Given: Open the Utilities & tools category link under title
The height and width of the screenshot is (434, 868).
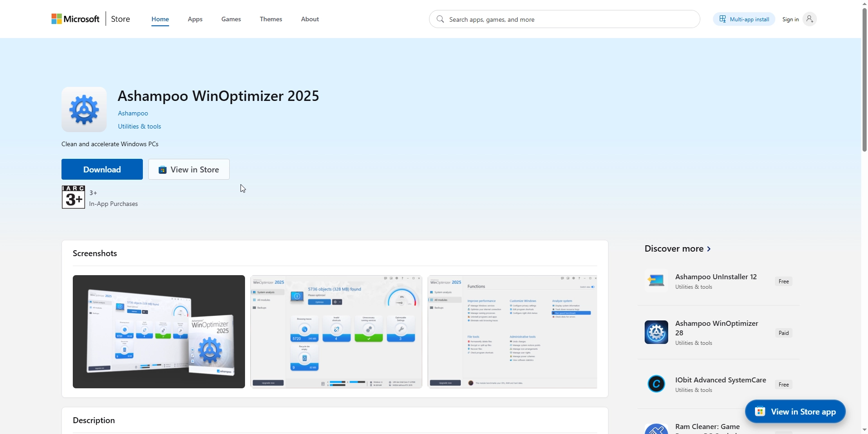Looking at the screenshot, I should 140,126.
